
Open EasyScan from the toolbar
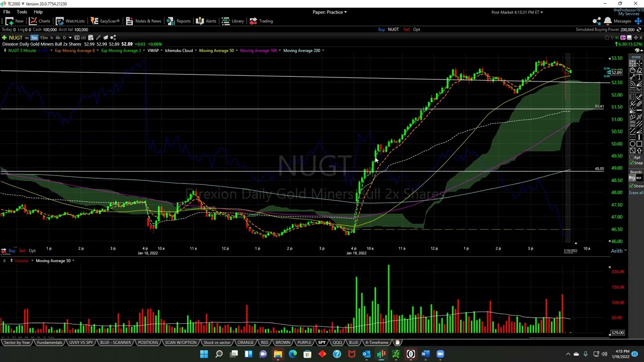(105, 21)
